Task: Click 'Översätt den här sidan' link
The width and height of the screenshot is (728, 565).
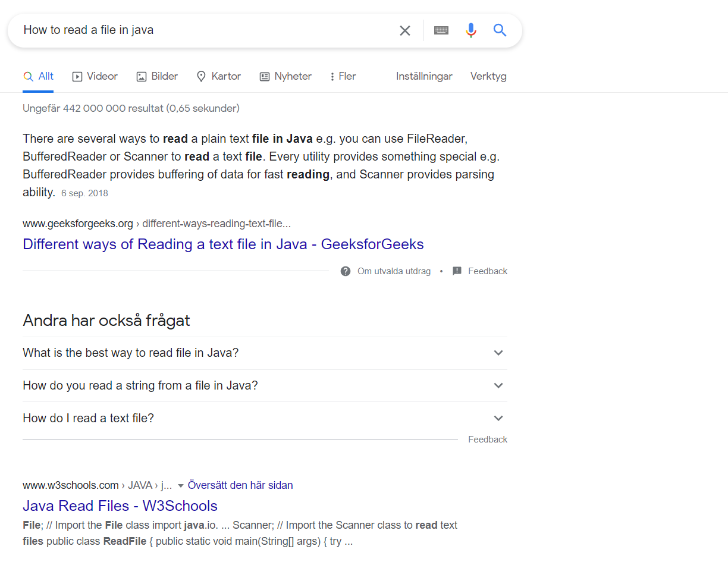Action: pos(240,485)
